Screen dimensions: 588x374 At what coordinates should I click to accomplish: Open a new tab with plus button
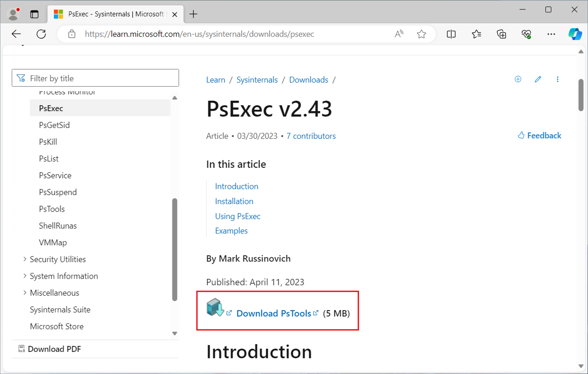[x=193, y=14]
